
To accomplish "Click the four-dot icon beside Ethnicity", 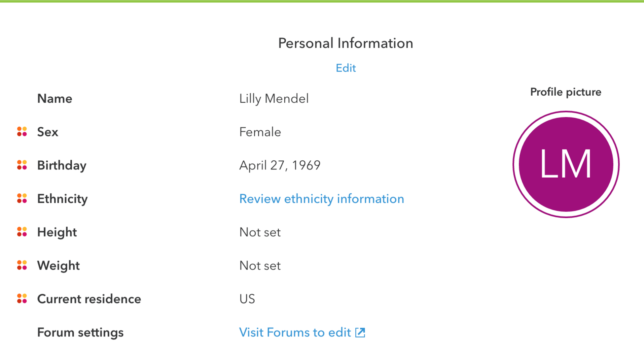I will [x=22, y=198].
